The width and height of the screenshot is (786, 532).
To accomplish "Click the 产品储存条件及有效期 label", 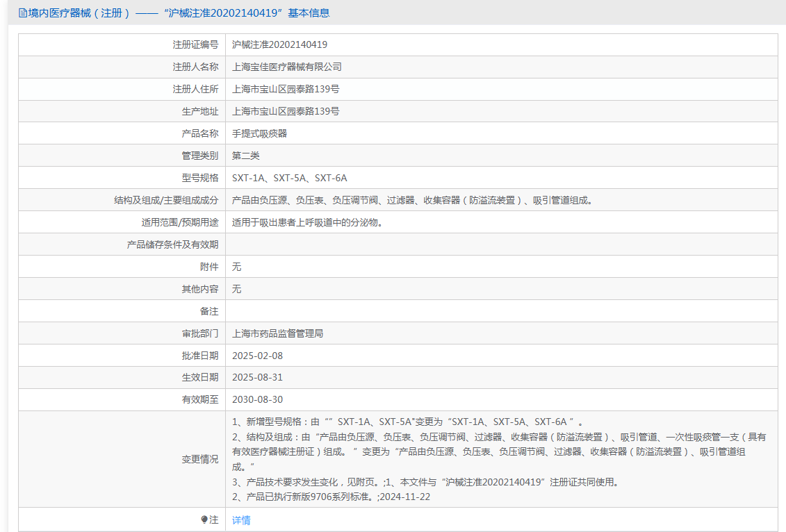I will coord(172,244).
